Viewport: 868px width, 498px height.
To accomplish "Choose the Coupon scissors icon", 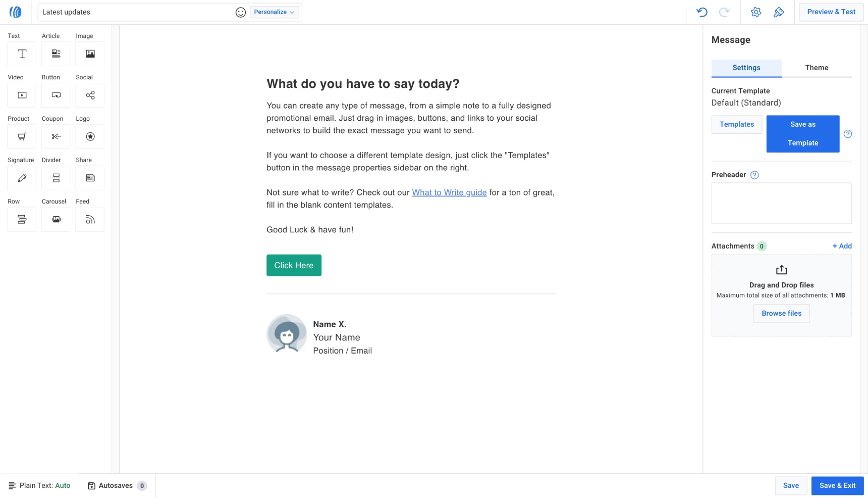I will (x=56, y=137).
